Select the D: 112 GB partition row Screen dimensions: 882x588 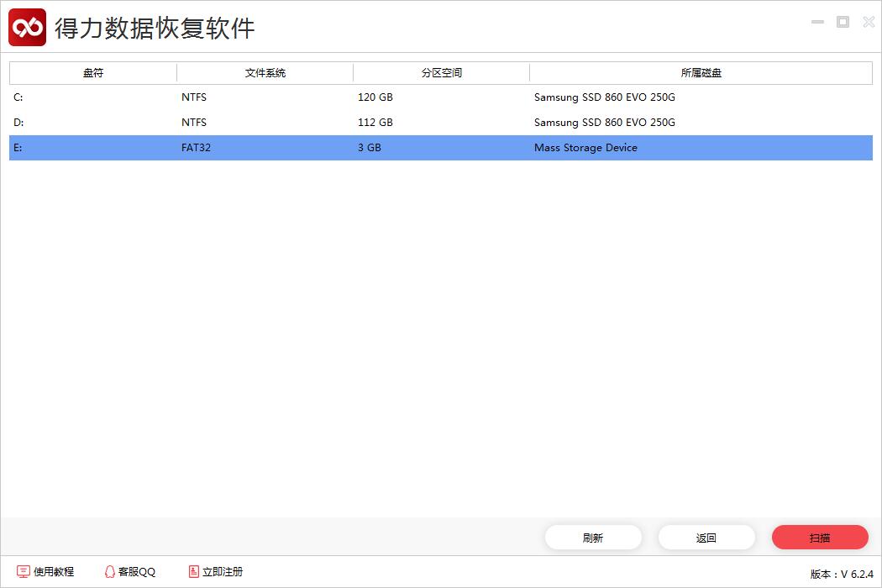tap(336, 123)
